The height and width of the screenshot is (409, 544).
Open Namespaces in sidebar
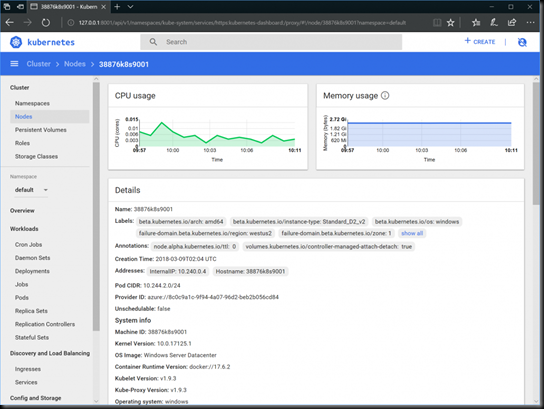[32, 103]
